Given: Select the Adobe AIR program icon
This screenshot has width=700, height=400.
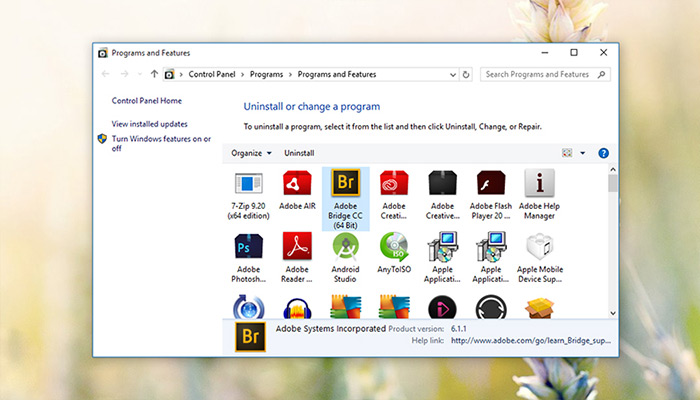Looking at the screenshot, I should click(297, 183).
